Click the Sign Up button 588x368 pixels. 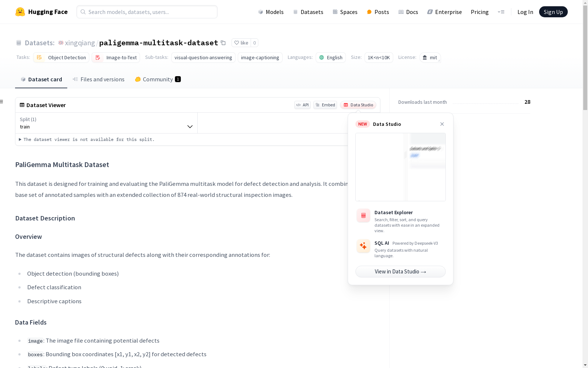[553, 12]
